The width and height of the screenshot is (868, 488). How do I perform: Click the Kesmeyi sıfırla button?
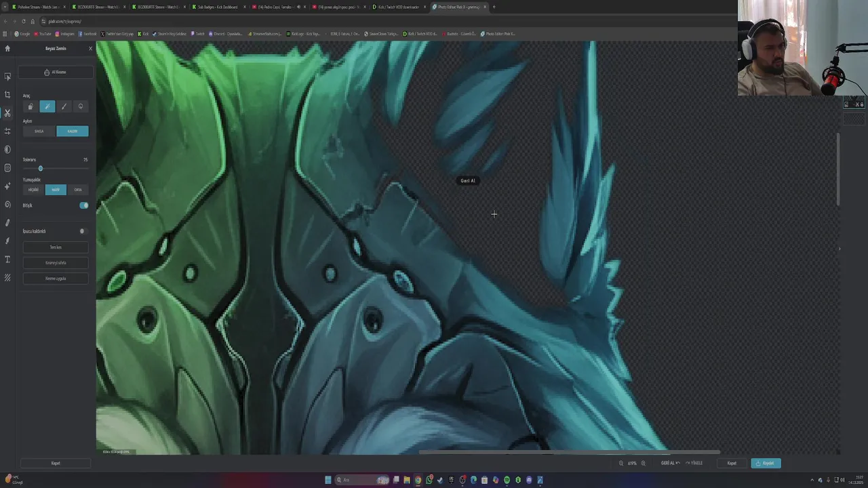click(56, 263)
